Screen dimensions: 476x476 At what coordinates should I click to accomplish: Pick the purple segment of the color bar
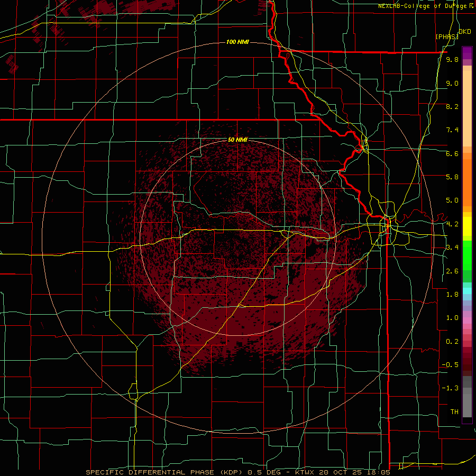[467, 53]
